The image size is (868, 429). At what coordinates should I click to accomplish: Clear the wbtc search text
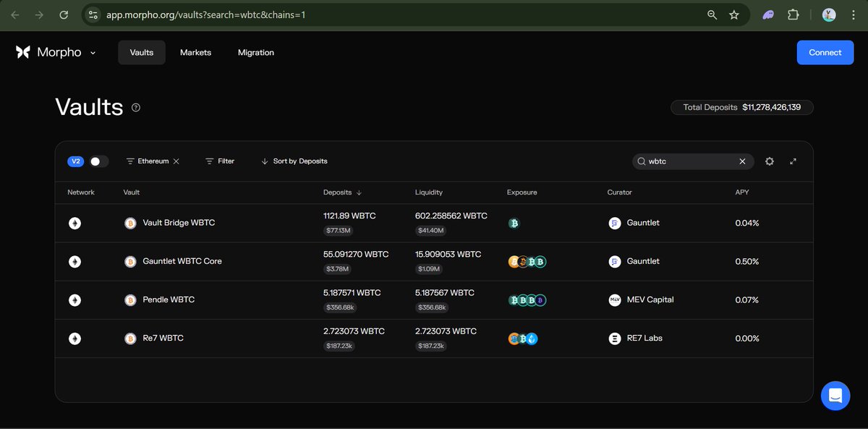pos(742,161)
